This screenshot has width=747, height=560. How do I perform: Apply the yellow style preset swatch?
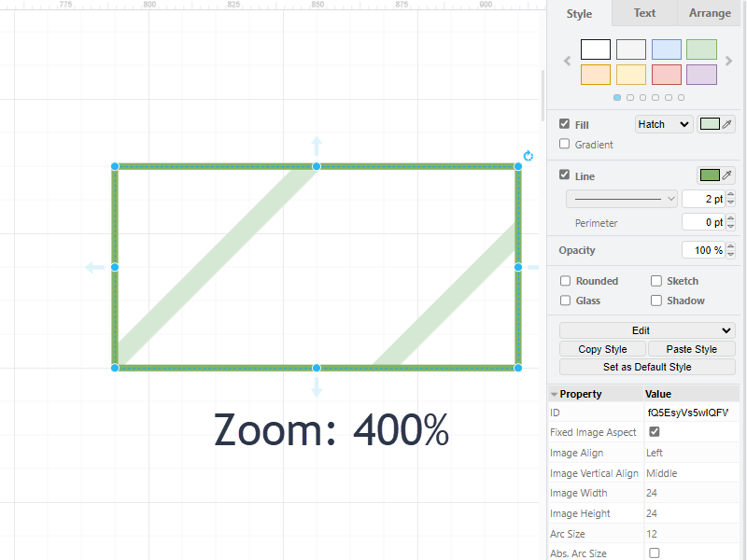(x=631, y=75)
